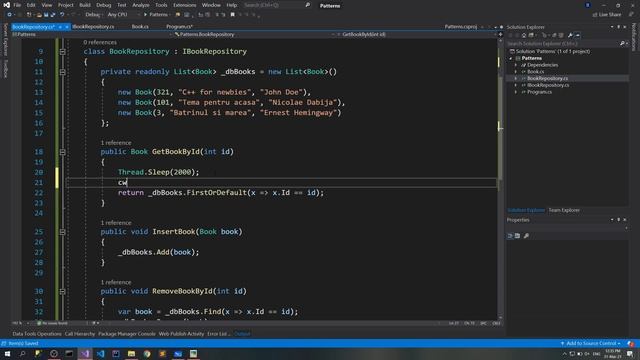The width and height of the screenshot is (640, 360).
Task: Click the search magnifier in the title bar
Action: point(307,5)
